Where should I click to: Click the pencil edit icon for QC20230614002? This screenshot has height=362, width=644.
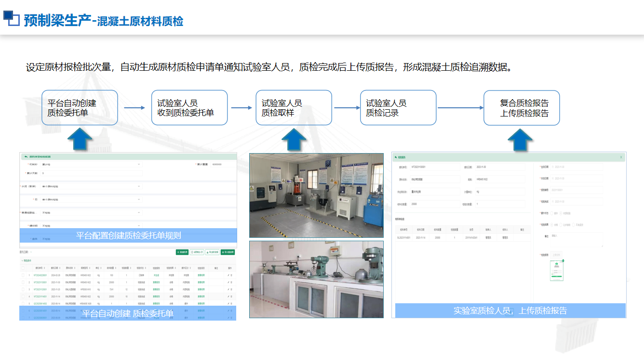[x=228, y=304]
